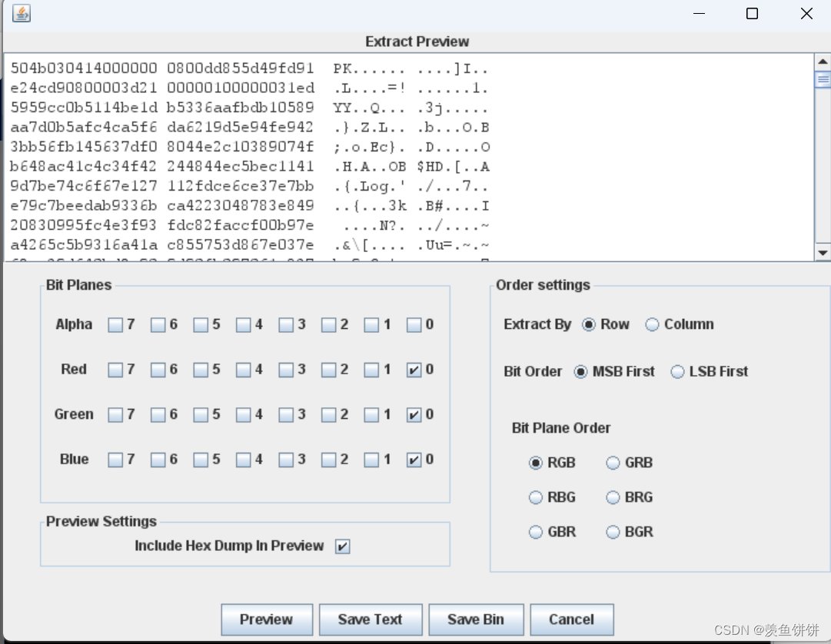The height and width of the screenshot is (644, 831).
Task: Choose BGR bit plane order
Action: pyautogui.click(x=613, y=532)
